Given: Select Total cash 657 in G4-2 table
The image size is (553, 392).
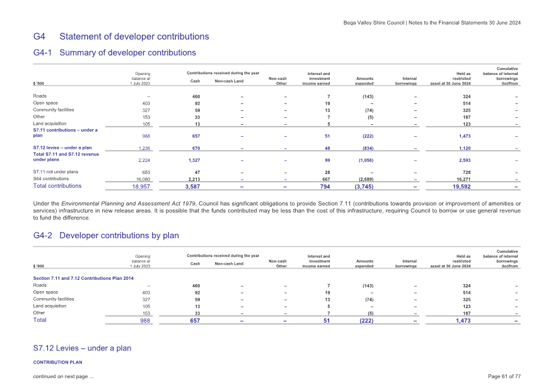Looking at the screenshot, I should [195, 320].
